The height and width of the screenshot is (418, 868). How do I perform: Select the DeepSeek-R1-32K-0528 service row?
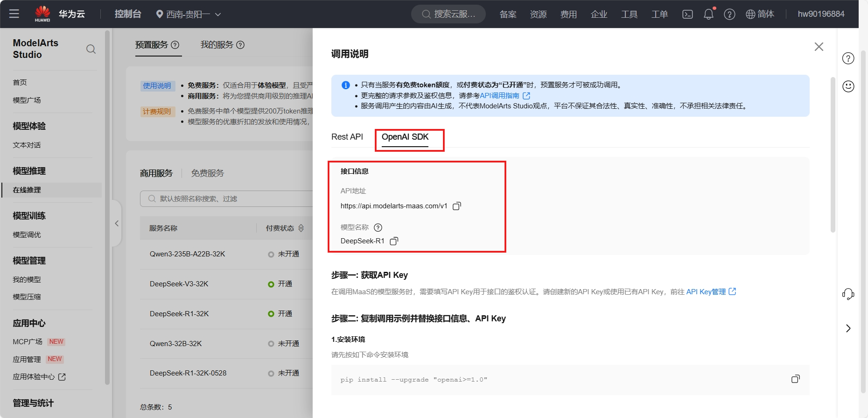click(226, 373)
